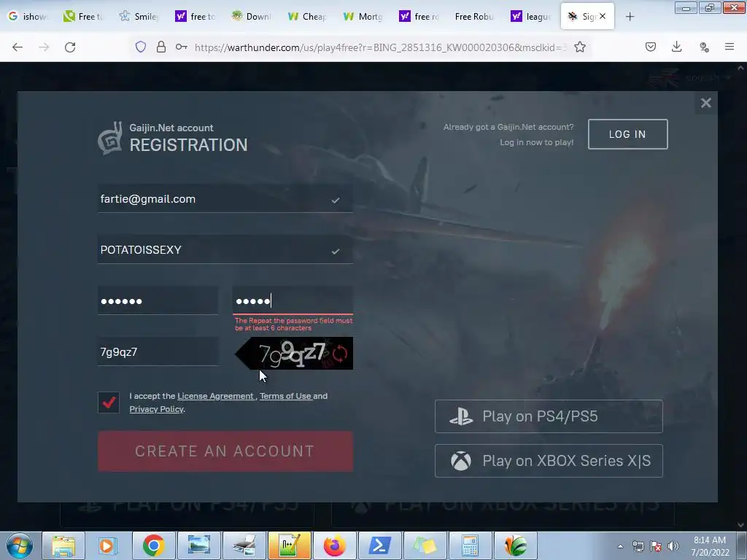Click the LOG IN button

tap(627, 134)
